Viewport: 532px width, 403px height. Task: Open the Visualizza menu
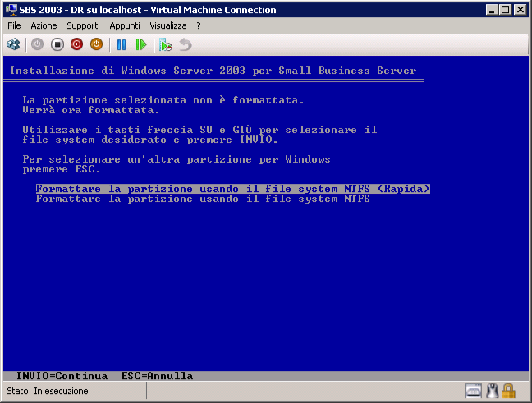click(168, 25)
